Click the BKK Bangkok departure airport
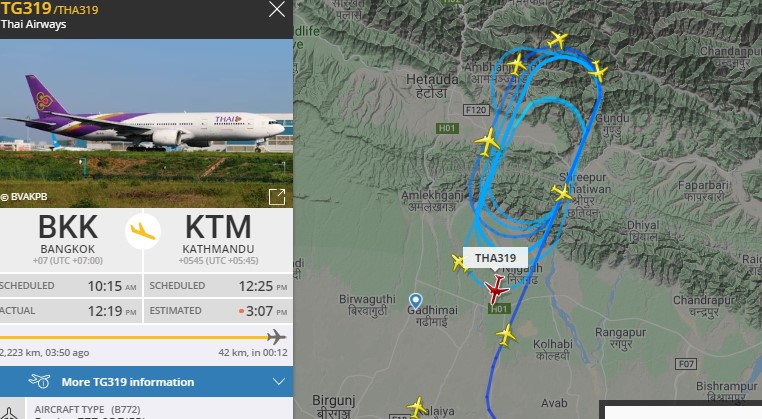 [68, 239]
